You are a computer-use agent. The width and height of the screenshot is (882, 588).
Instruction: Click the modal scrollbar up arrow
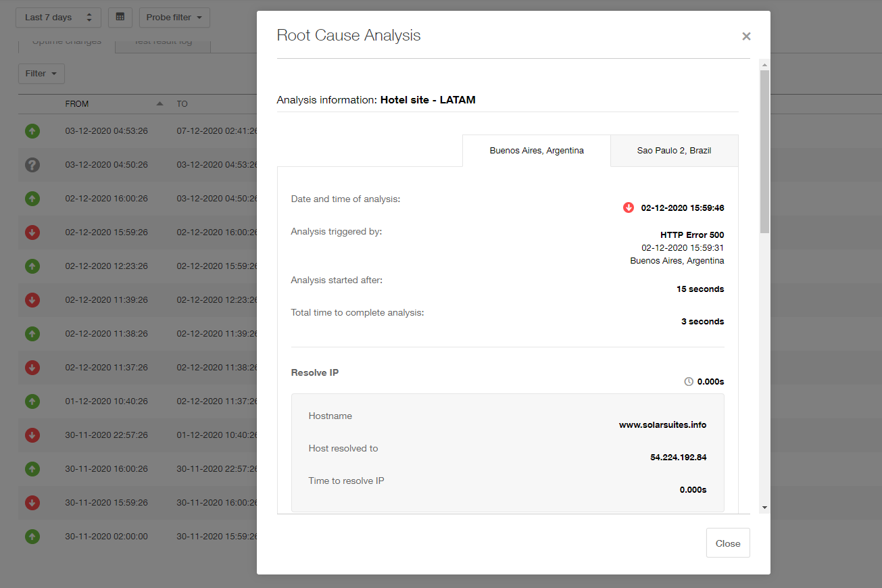pyautogui.click(x=764, y=66)
